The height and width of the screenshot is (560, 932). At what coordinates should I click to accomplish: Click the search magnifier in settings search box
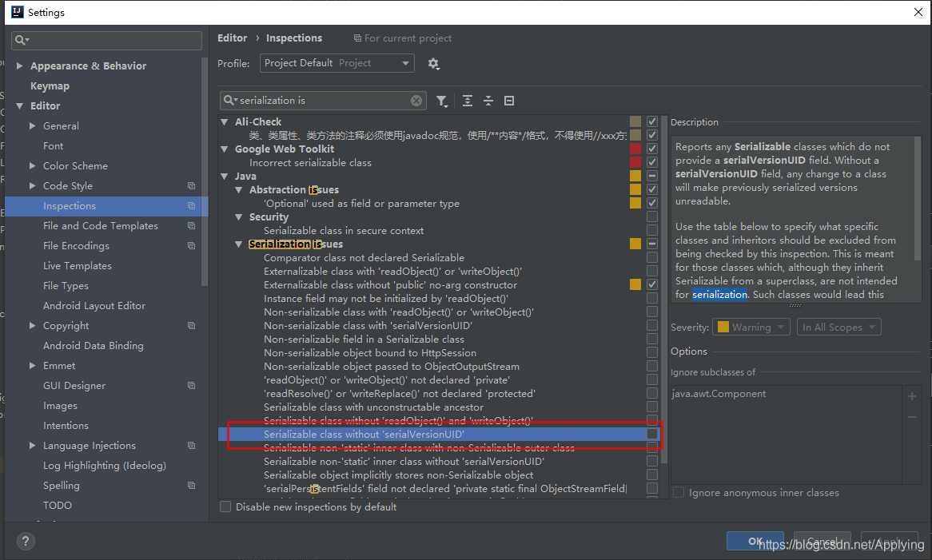22,40
